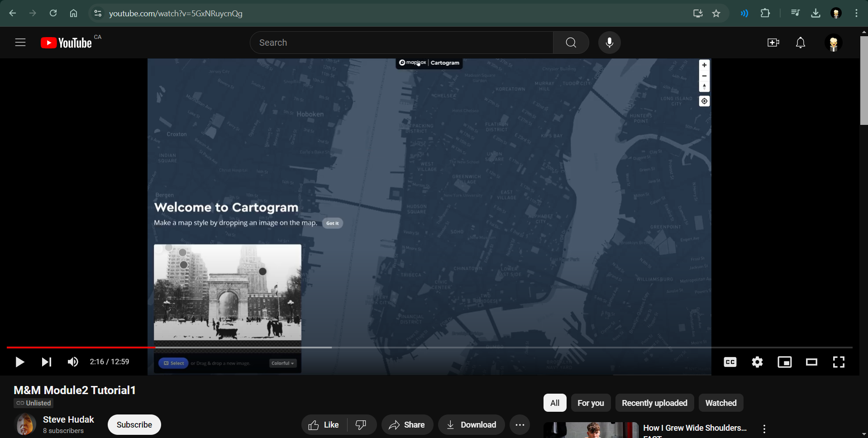Open more actions menu beside Download
This screenshot has height=438, width=868.
(x=520, y=425)
